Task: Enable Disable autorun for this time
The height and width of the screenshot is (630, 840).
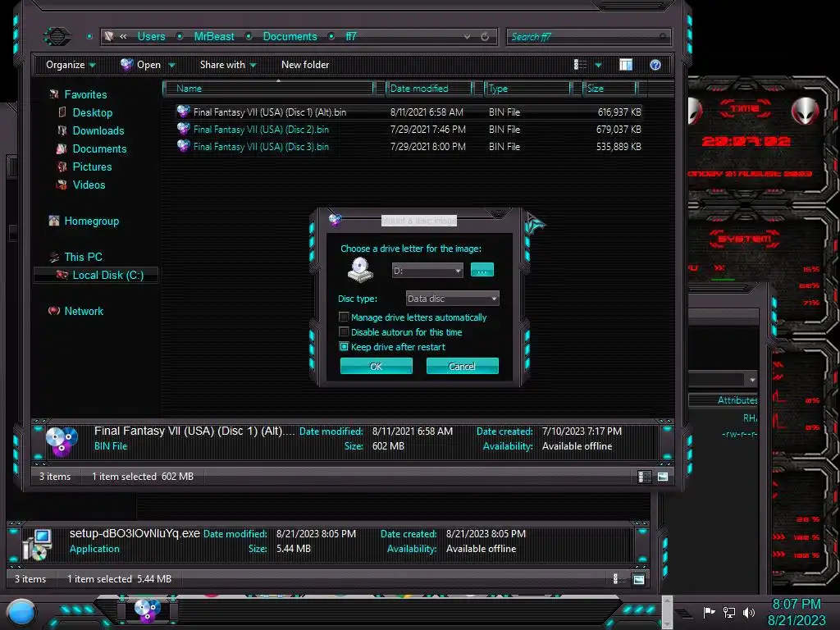Action: (344, 332)
